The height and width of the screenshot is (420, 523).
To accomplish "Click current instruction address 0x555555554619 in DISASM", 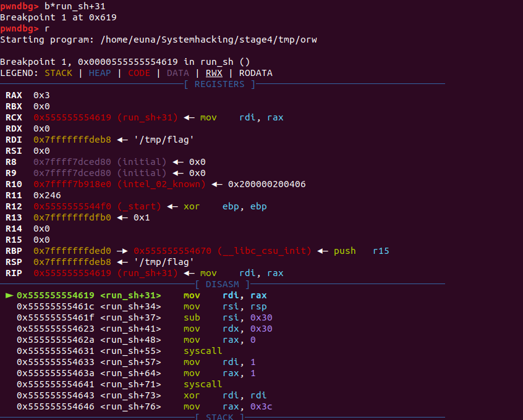I will click(56, 295).
